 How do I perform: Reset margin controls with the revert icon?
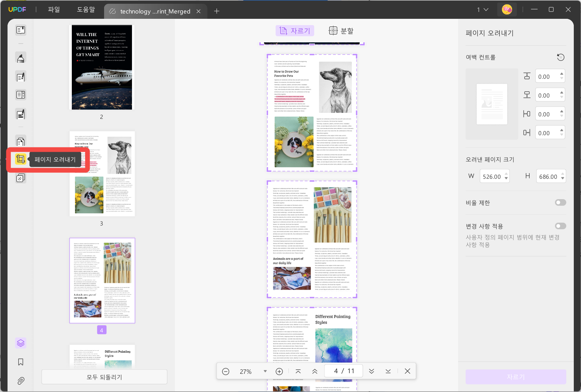[x=561, y=57]
